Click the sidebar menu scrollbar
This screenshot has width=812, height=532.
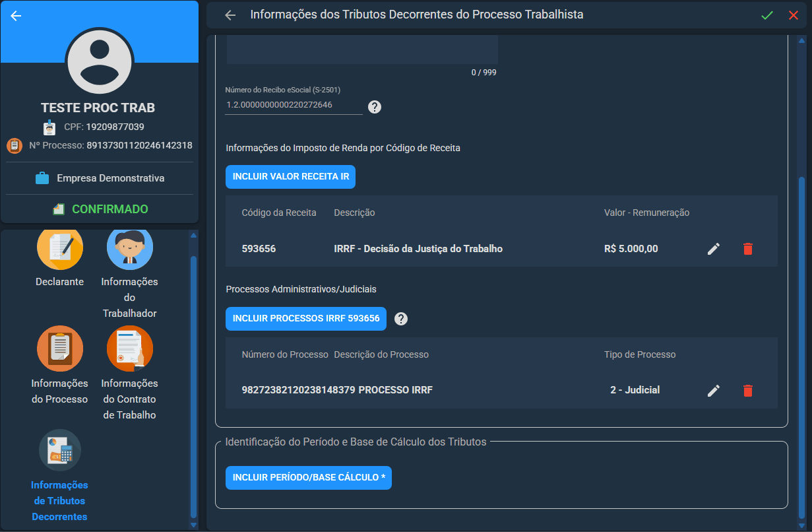193,386
